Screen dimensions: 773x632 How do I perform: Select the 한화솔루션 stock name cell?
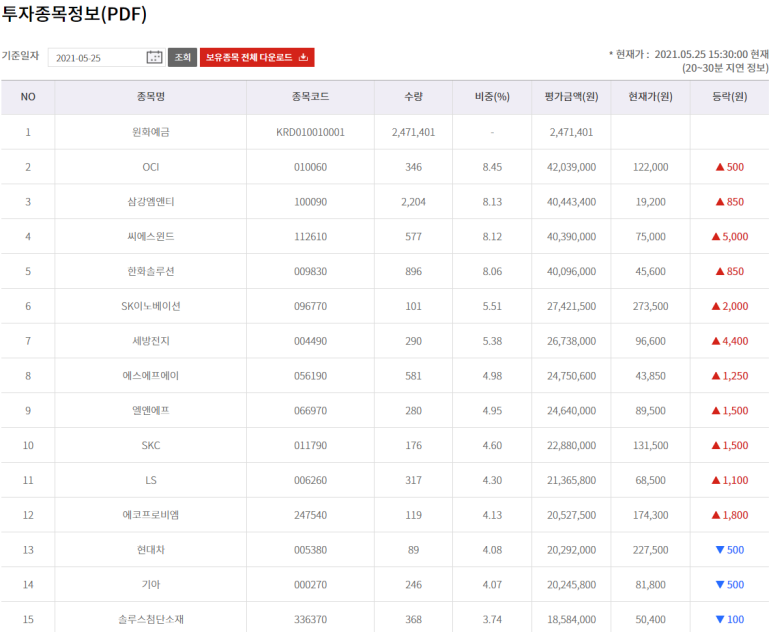(x=151, y=272)
